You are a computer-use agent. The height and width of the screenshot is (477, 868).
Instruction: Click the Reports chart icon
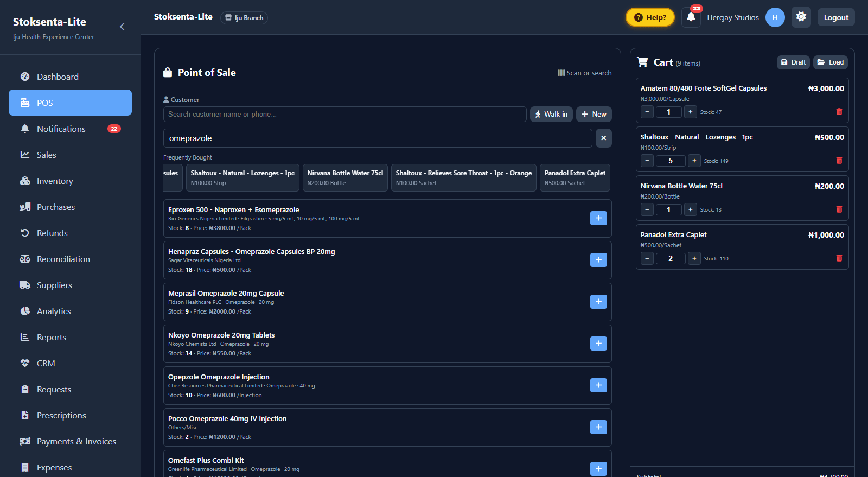point(25,337)
